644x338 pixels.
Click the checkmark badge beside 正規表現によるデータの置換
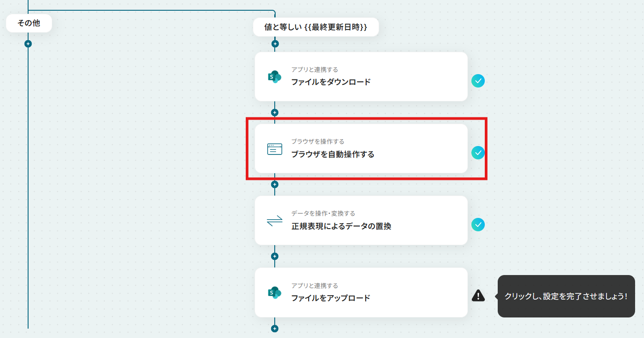click(x=478, y=225)
